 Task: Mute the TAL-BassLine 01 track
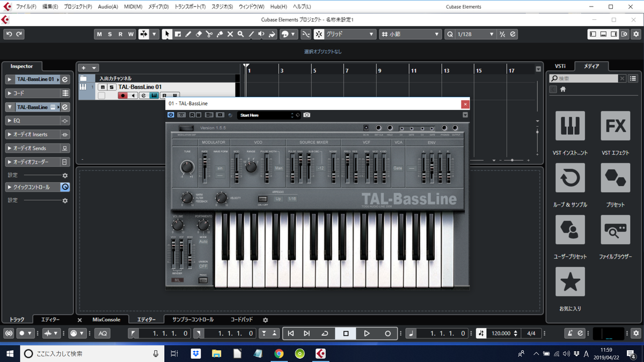103,87
